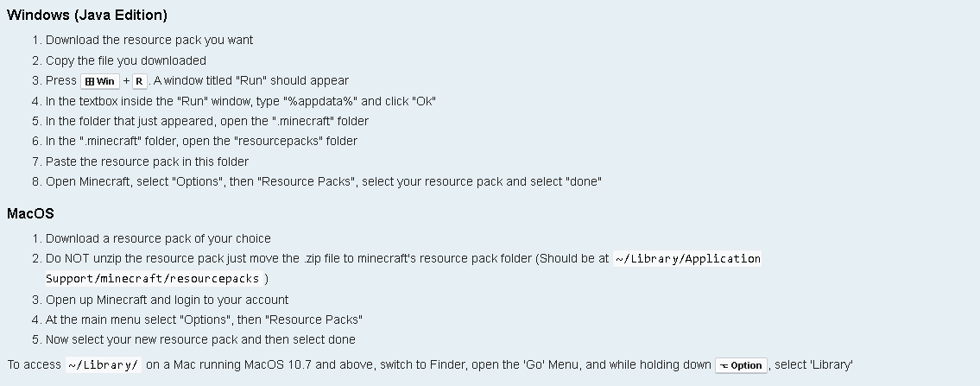Click the "Do NOT unzip the resource pack" step
This screenshot has width=980, height=386.
(326, 258)
